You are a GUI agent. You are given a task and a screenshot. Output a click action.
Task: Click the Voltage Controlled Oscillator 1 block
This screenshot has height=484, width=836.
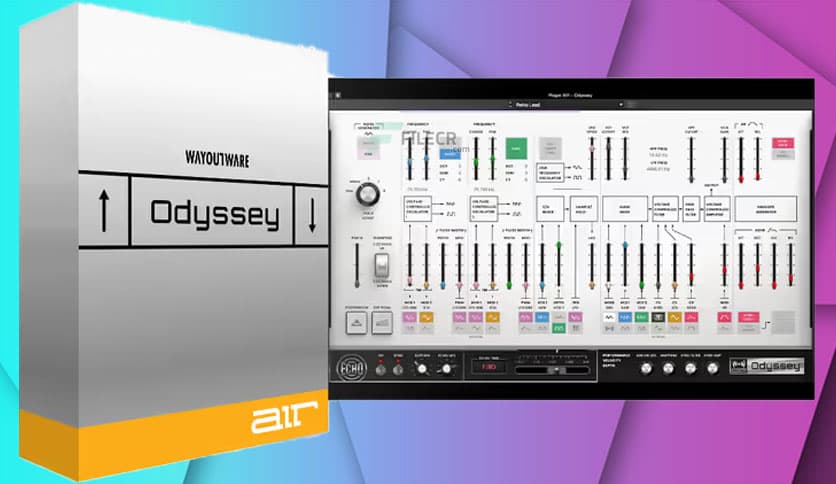point(417,209)
